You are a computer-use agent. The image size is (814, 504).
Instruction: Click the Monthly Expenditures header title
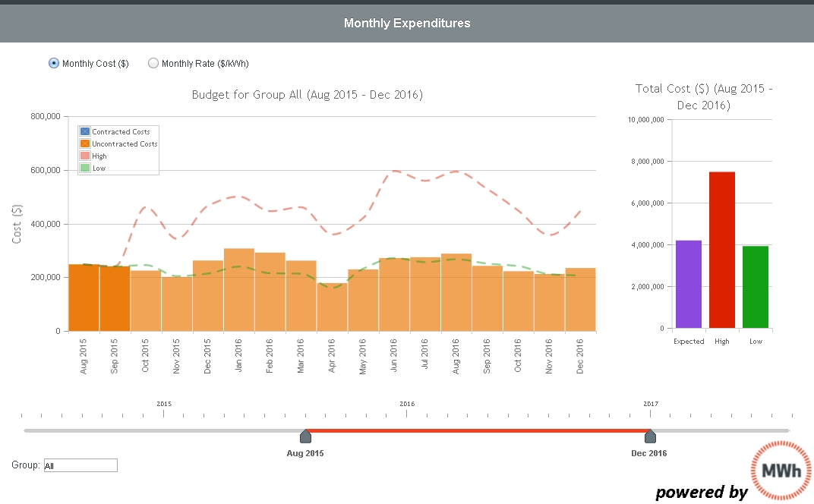pos(407,23)
